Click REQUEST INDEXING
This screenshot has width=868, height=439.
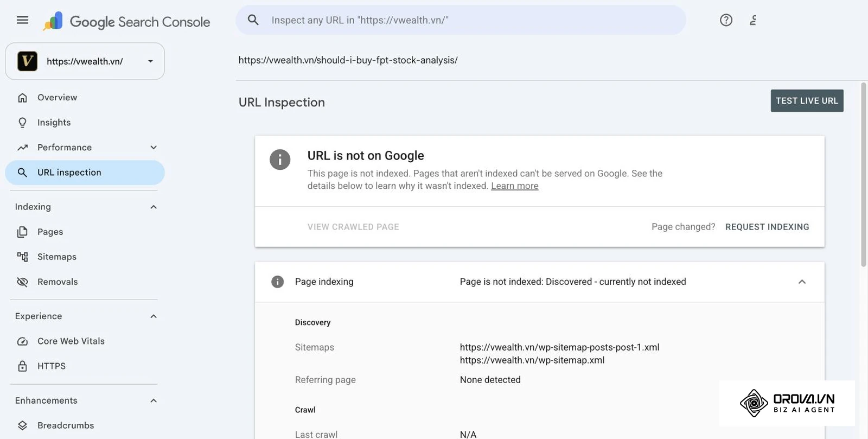click(767, 227)
